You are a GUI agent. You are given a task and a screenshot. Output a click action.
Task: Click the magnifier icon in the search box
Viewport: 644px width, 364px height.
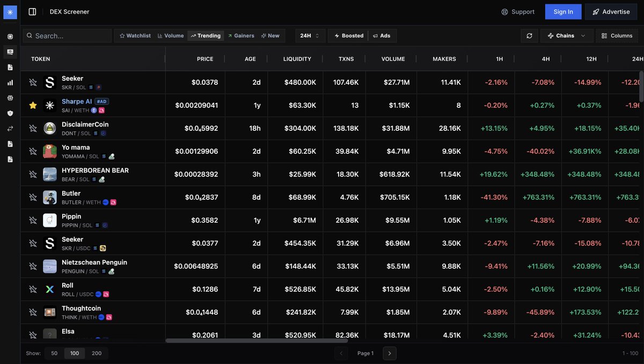click(30, 36)
